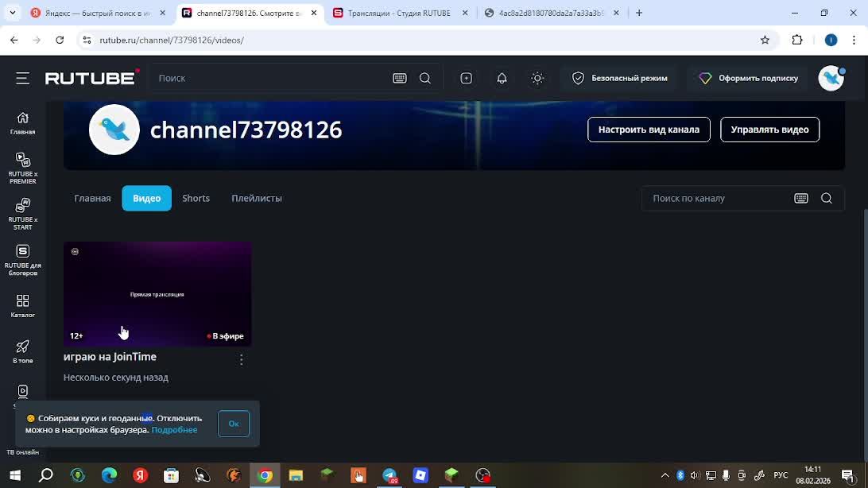Open three-dot menu for играю на JoinTime
This screenshot has width=868, height=488.
tap(242, 359)
